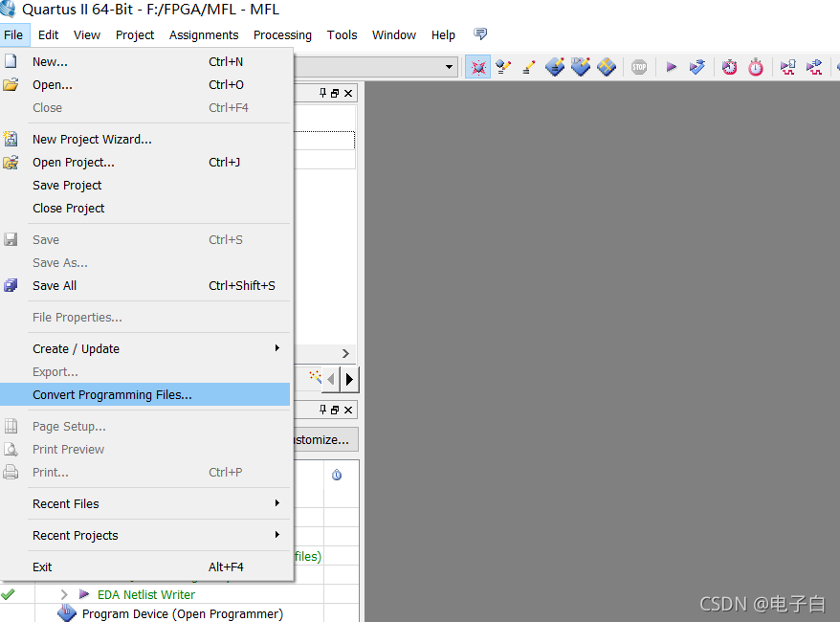
Task: Click the highlighted project navigator toolbar icon
Action: pos(477,67)
